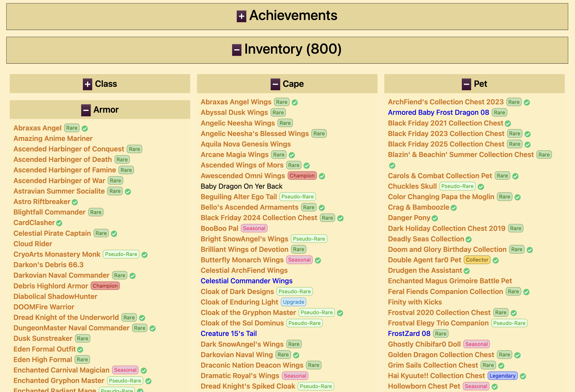
Task: Click Champion badge on Debris Highlord Armor
Action: click(x=105, y=286)
